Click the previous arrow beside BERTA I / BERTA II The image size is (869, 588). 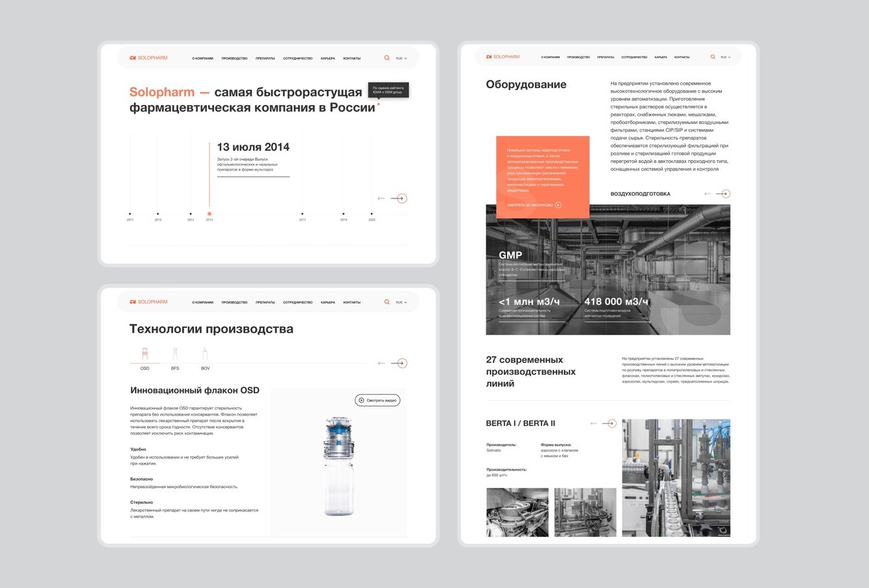click(x=593, y=423)
